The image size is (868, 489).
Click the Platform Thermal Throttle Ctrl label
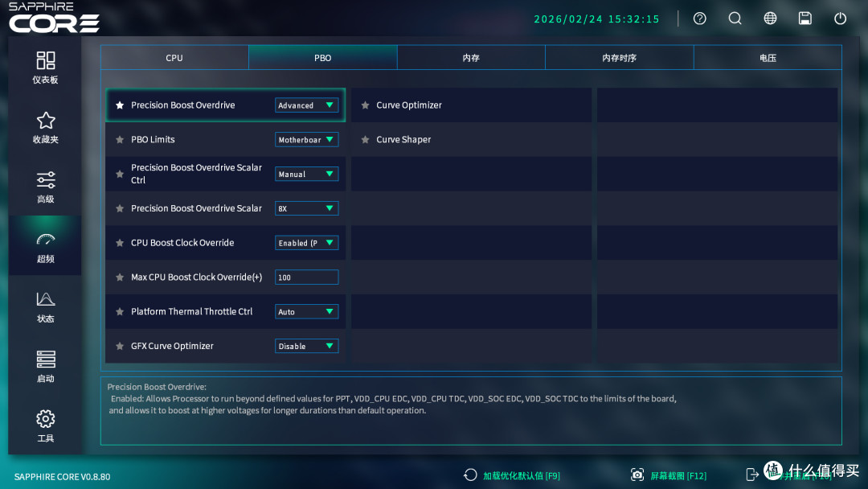pos(191,312)
